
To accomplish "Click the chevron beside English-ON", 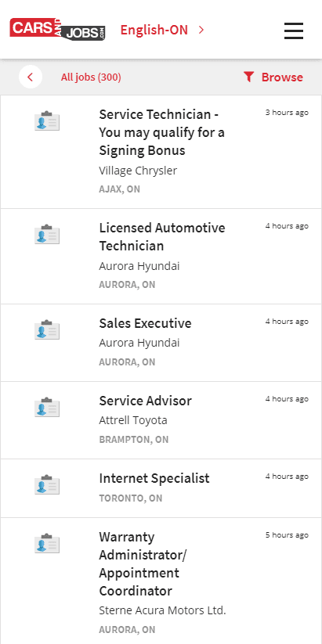I will (x=201, y=30).
